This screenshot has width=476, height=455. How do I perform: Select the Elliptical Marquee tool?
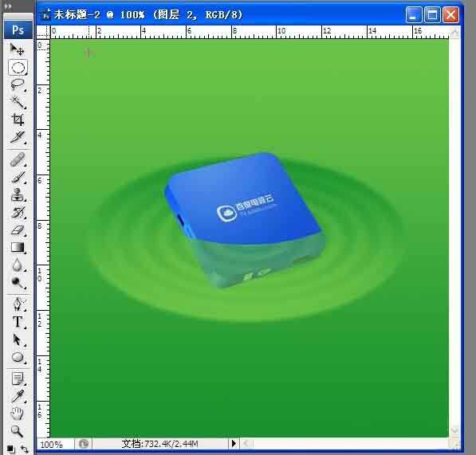18,68
